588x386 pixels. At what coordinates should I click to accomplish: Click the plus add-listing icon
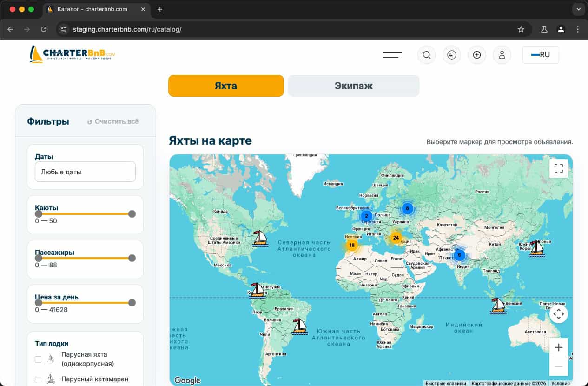pos(476,55)
